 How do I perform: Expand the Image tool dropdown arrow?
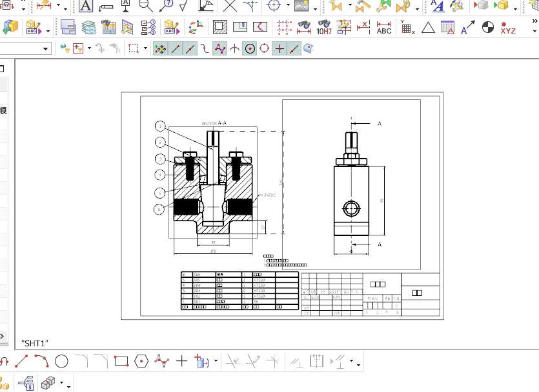click(315, 9)
